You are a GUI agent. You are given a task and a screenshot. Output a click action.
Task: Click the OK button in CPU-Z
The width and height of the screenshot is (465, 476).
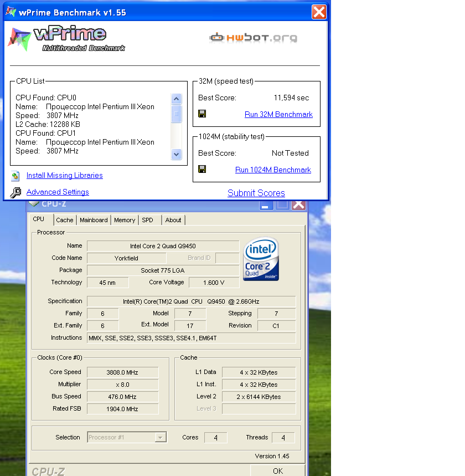pyautogui.click(x=277, y=471)
